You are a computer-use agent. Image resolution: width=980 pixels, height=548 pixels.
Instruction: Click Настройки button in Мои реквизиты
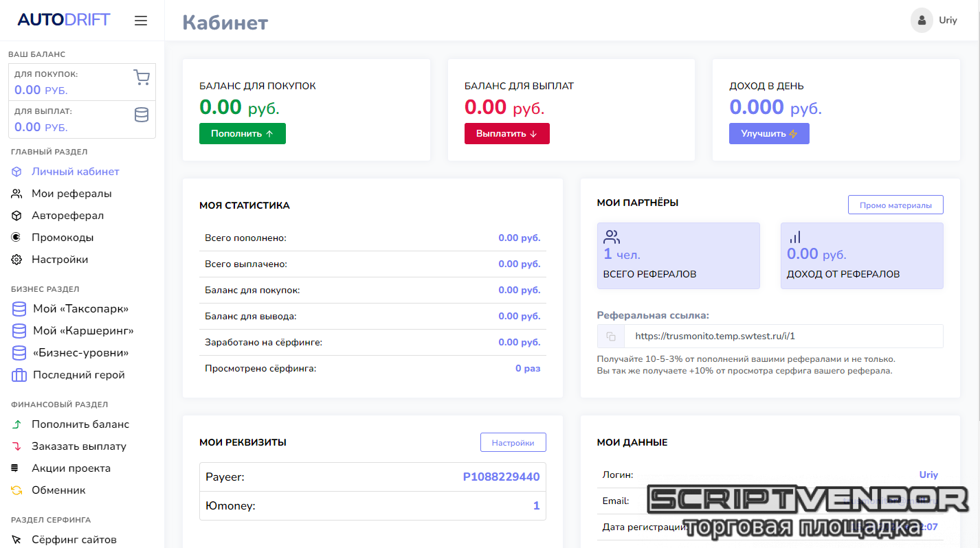513,443
